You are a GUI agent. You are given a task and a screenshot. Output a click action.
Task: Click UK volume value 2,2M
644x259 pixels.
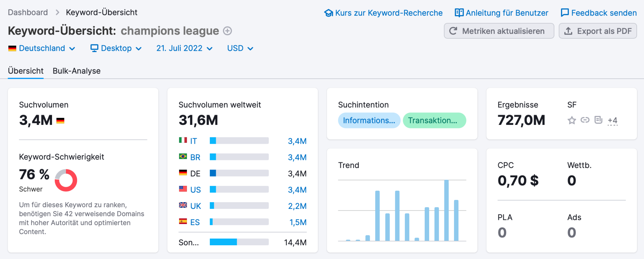[x=297, y=206]
